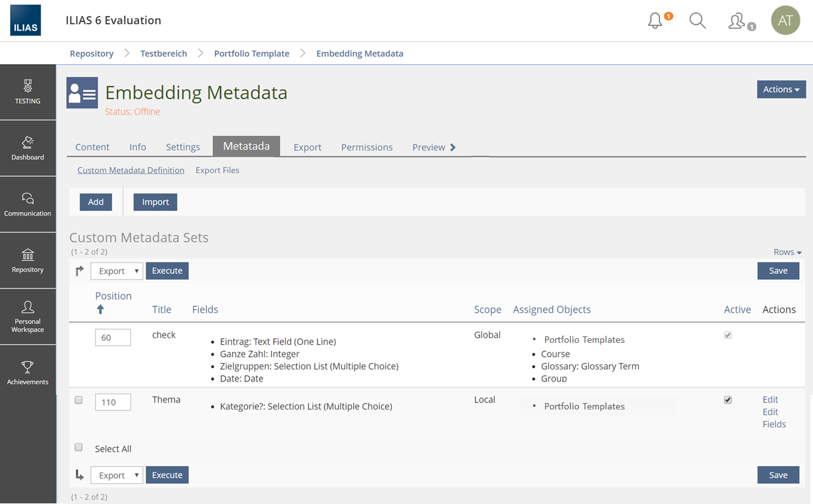Tick the checkbox for Thema row
The height and width of the screenshot is (504, 813).
[x=79, y=400]
